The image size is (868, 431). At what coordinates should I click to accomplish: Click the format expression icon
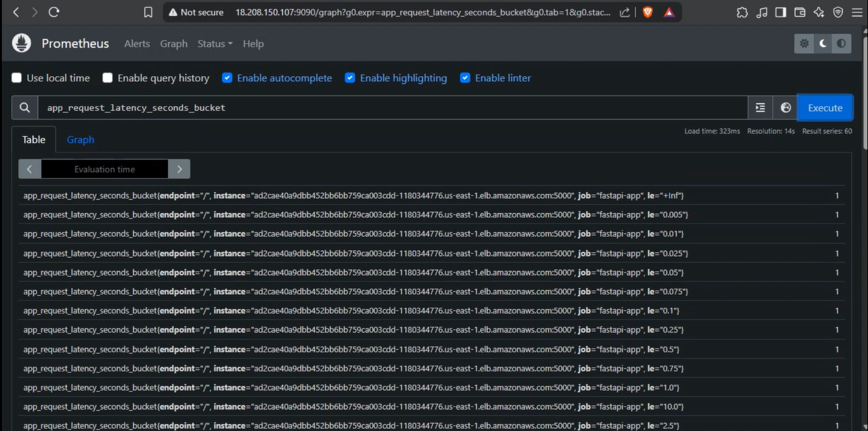[x=760, y=108]
